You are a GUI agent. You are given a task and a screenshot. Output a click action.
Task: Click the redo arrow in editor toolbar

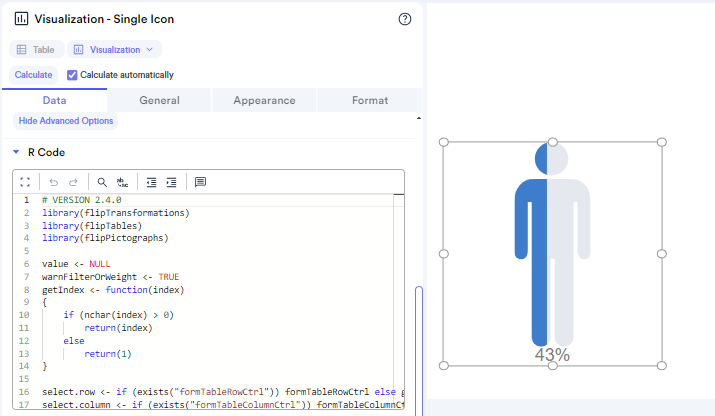point(73,182)
